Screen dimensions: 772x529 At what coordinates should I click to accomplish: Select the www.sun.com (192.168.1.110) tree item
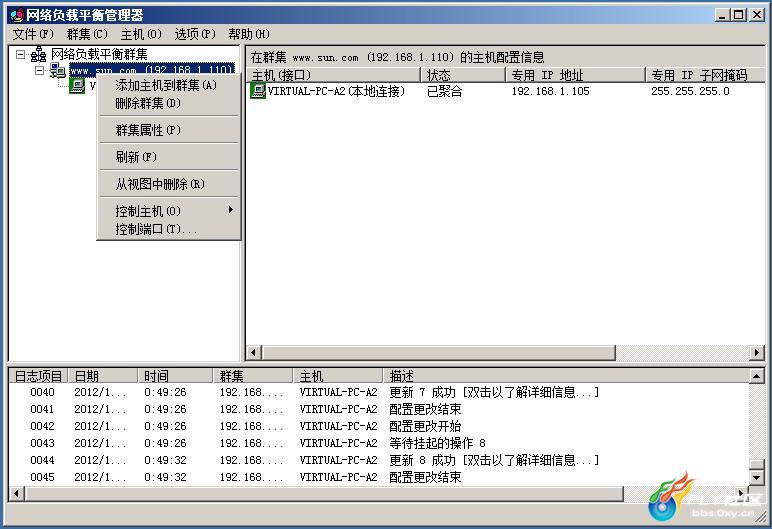(x=152, y=70)
